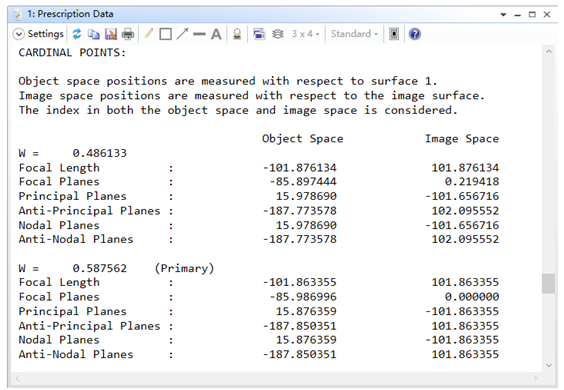
Task: Open the Standard dropdown
Action: click(x=354, y=34)
